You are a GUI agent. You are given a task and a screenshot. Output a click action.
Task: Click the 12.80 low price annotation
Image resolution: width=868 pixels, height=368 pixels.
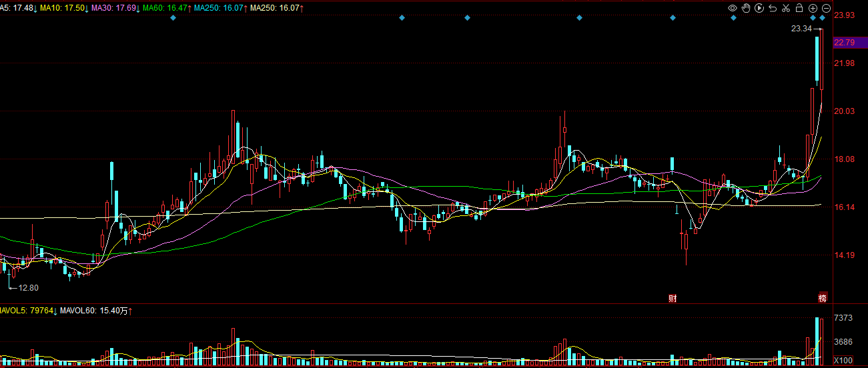click(29, 288)
